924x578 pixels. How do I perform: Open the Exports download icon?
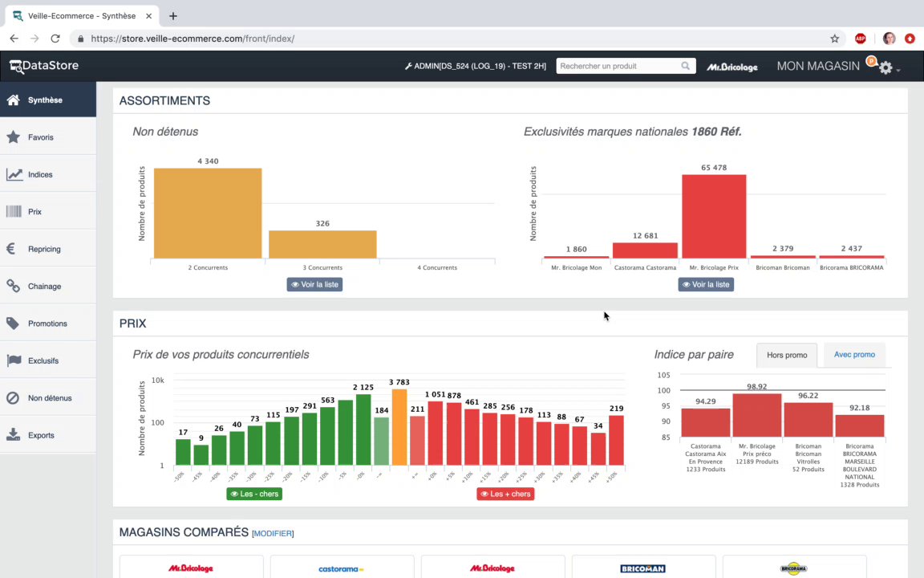point(13,434)
